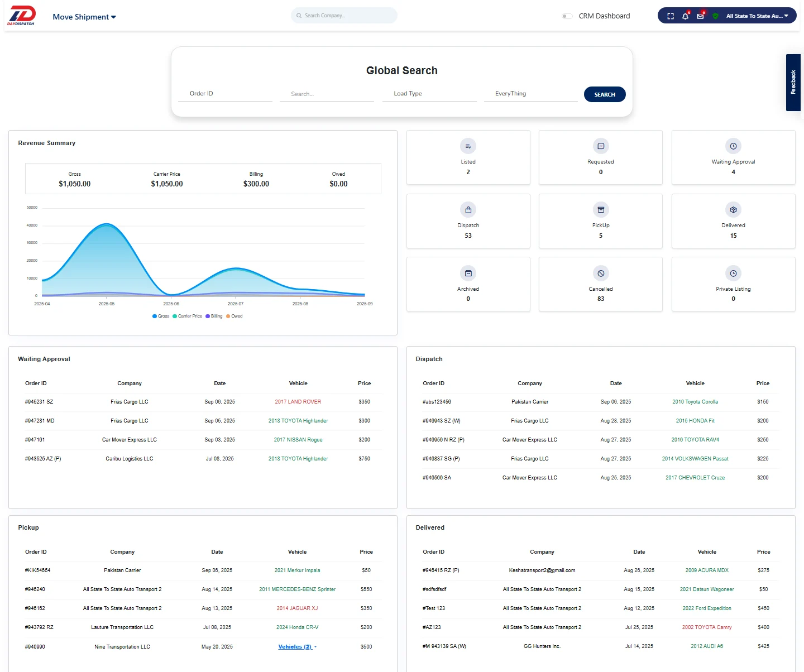Click the Cancelled status icon

coord(601,273)
